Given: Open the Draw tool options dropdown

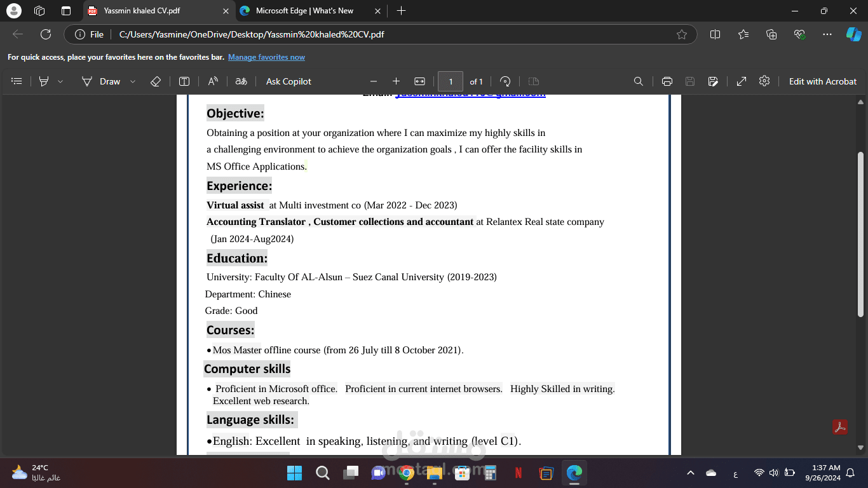Looking at the screenshot, I should tap(133, 81).
